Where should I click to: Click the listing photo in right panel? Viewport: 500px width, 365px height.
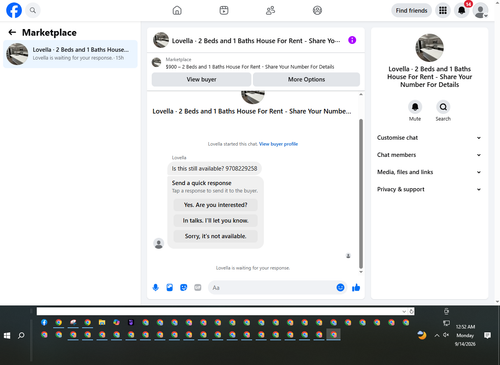(x=429, y=48)
